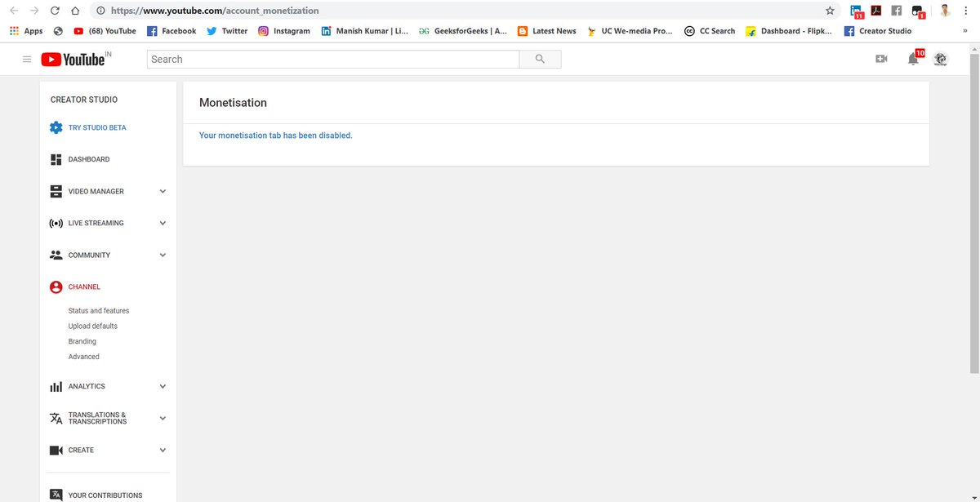Open the browser home page
980x502 pixels.
(x=74, y=11)
